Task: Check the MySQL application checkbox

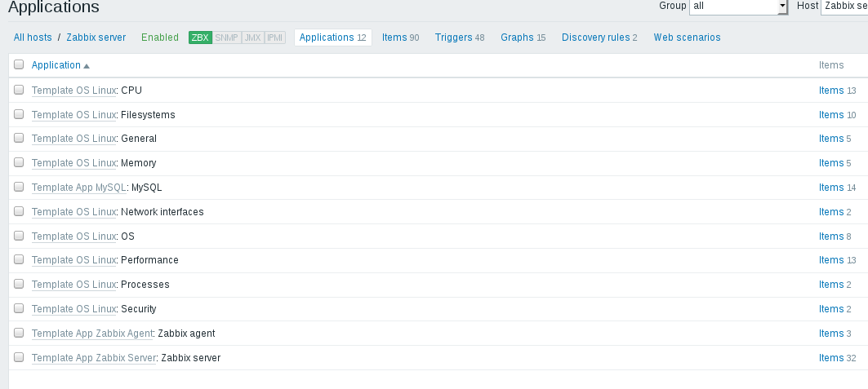Action: coord(19,187)
